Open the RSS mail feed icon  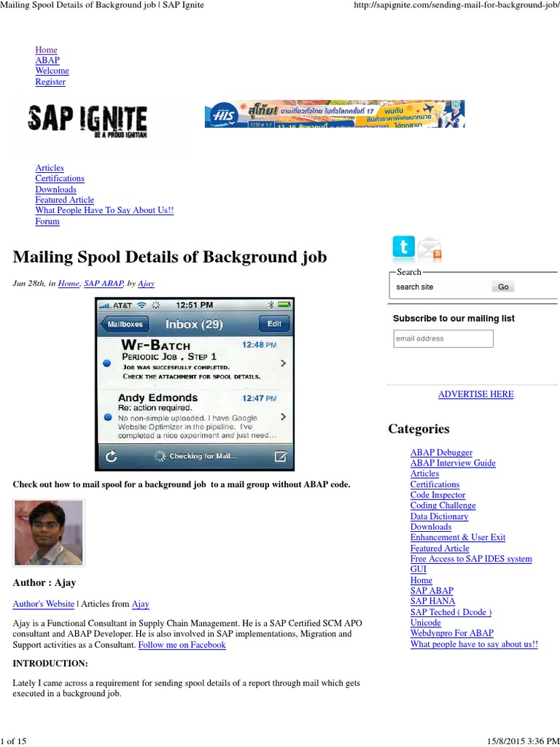[429, 249]
